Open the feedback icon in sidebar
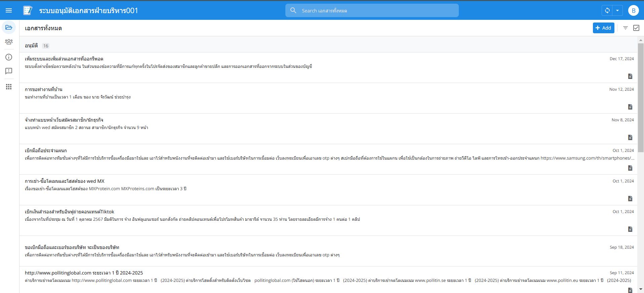The width and height of the screenshot is (644, 293). pyautogui.click(x=9, y=71)
